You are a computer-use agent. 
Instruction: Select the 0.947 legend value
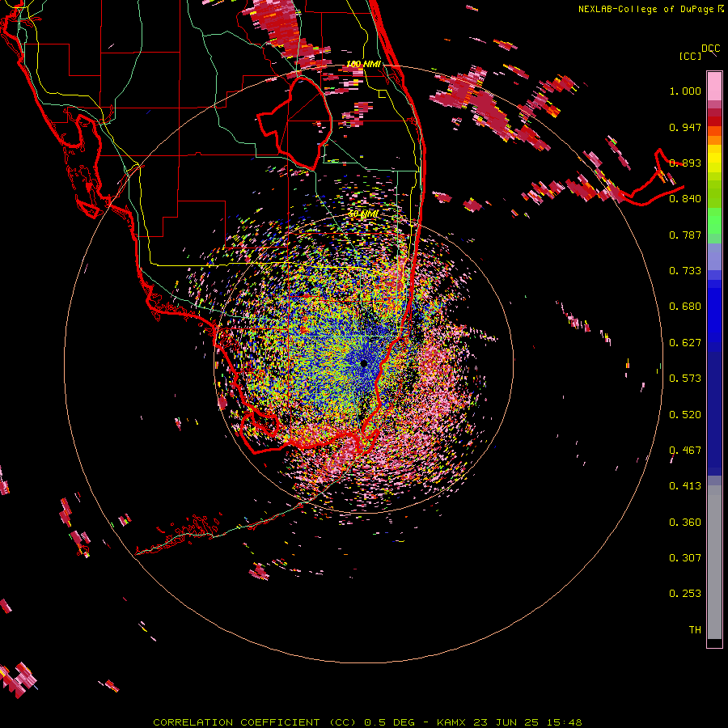click(x=685, y=127)
